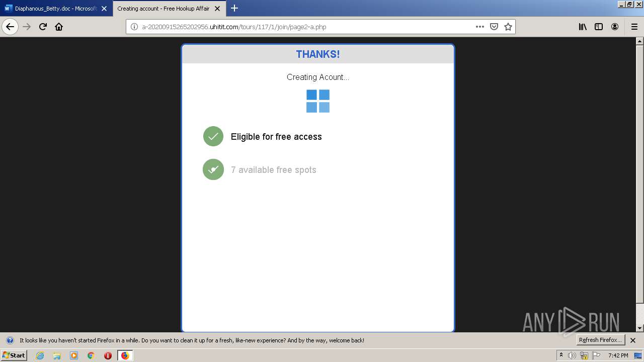Open page actions three-dot menu
This screenshot has height=362, width=644.
click(480, 27)
